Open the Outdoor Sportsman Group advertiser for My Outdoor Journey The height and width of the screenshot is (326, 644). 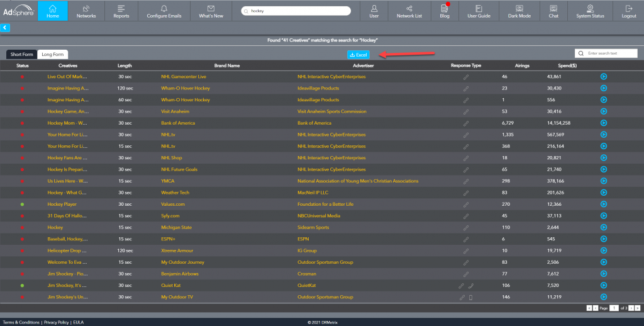point(325,262)
